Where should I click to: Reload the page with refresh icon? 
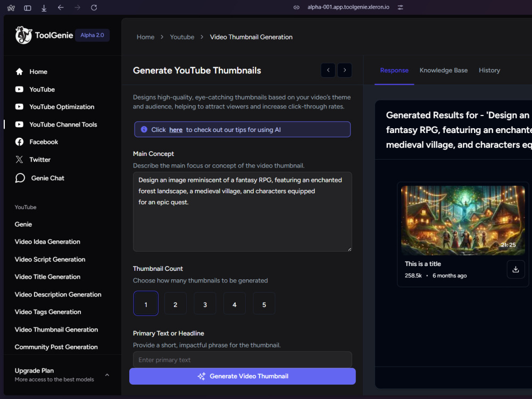click(94, 7)
